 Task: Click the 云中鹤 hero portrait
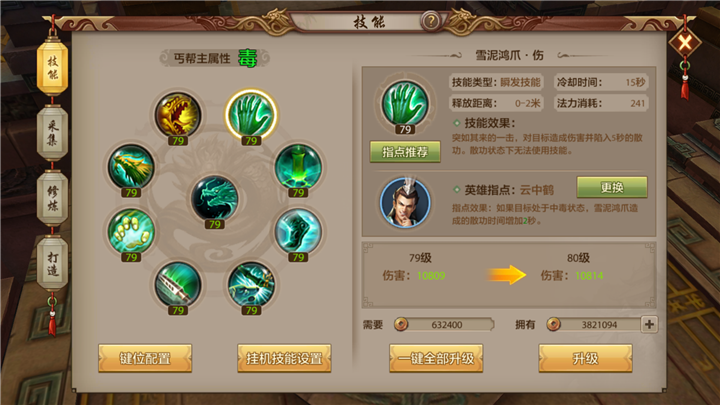405,202
